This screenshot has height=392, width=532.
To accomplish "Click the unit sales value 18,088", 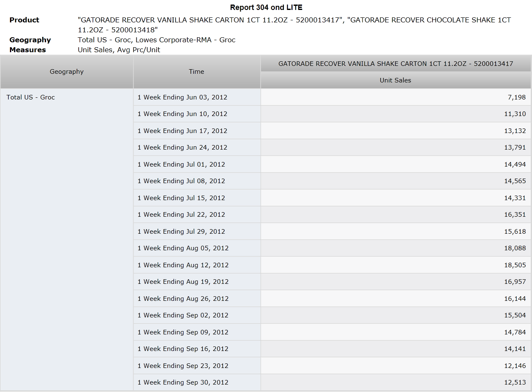I will click(x=515, y=248).
